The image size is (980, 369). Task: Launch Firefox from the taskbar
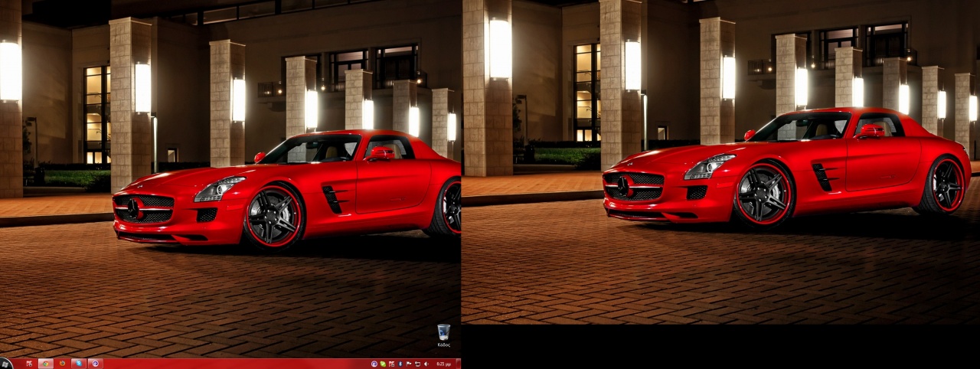tap(62, 364)
